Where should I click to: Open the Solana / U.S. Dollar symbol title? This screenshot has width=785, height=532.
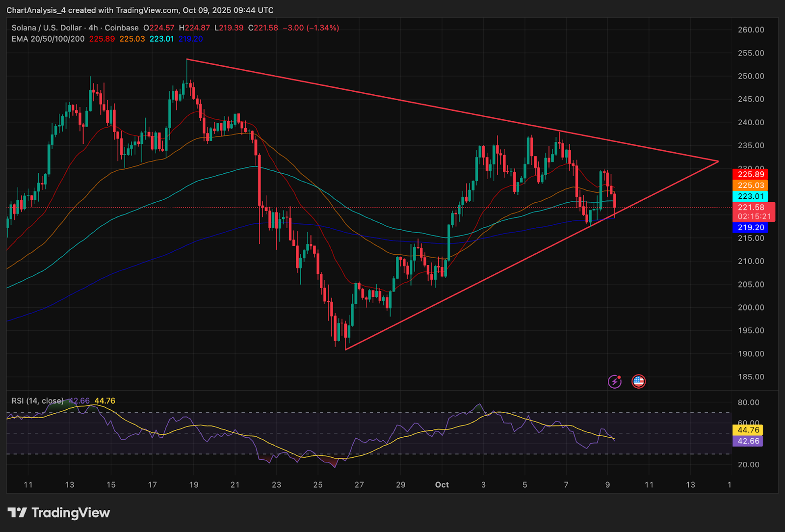coord(47,28)
